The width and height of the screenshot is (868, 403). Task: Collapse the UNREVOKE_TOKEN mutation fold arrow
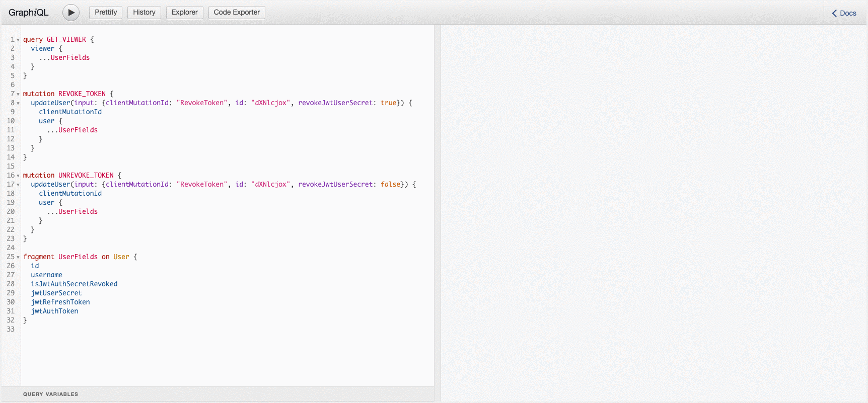pyautogui.click(x=18, y=176)
